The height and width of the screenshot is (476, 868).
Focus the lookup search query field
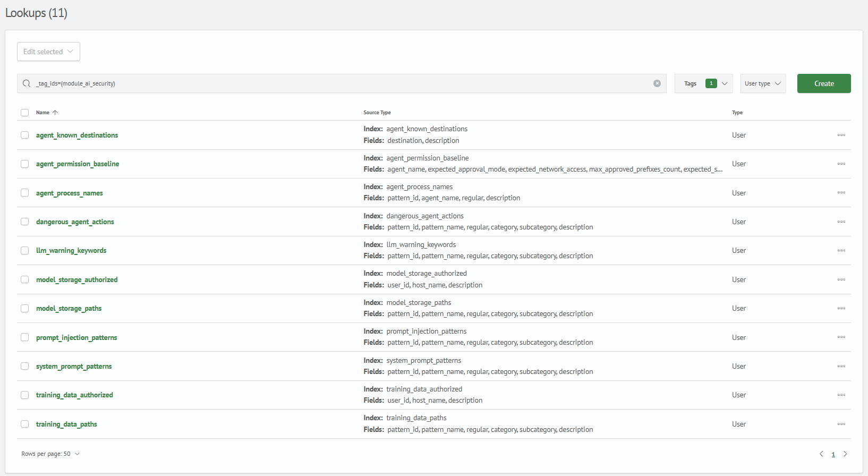(x=342, y=83)
